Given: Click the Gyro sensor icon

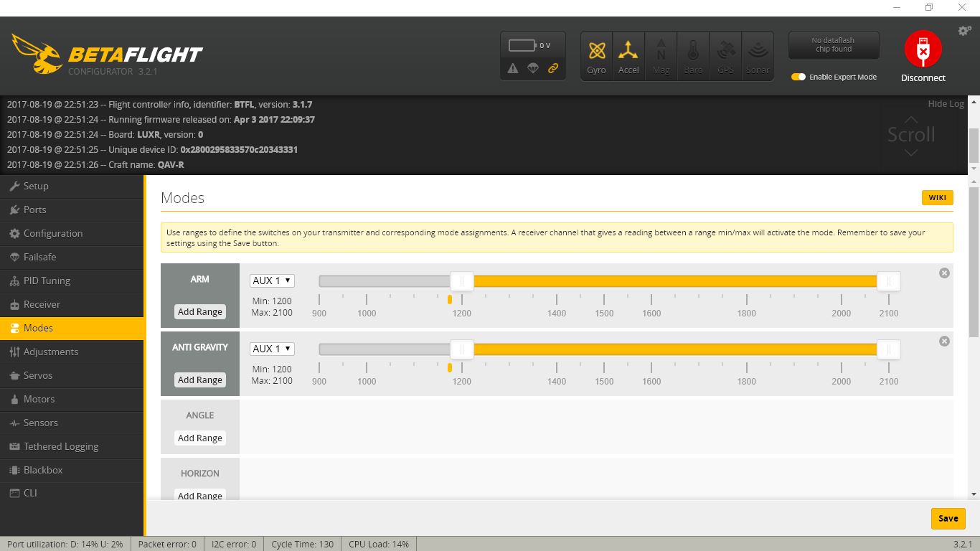Looking at the screenshot, I should [x=596, y=56].
